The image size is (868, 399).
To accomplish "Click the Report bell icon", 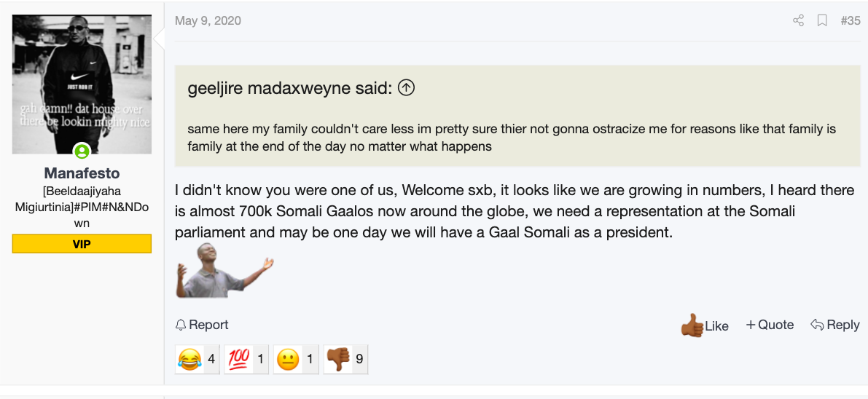I will coord(181,325).
